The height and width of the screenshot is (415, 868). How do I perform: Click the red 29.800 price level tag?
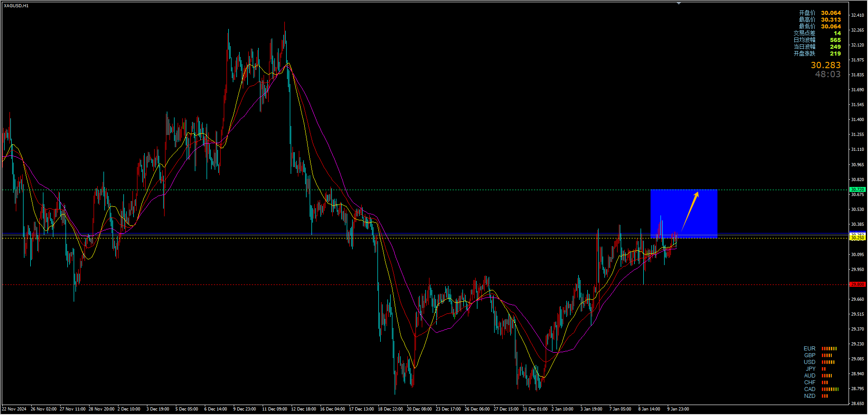tap(858, 284)
